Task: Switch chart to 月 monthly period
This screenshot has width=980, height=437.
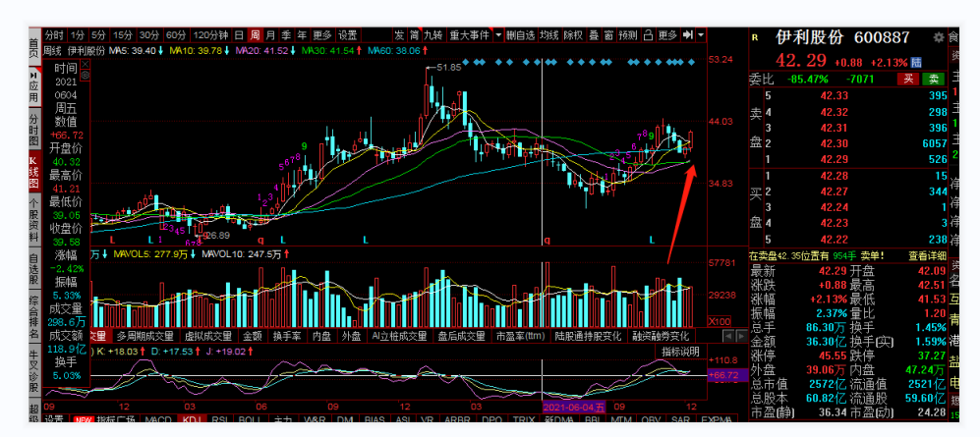Action: [270, 35]
